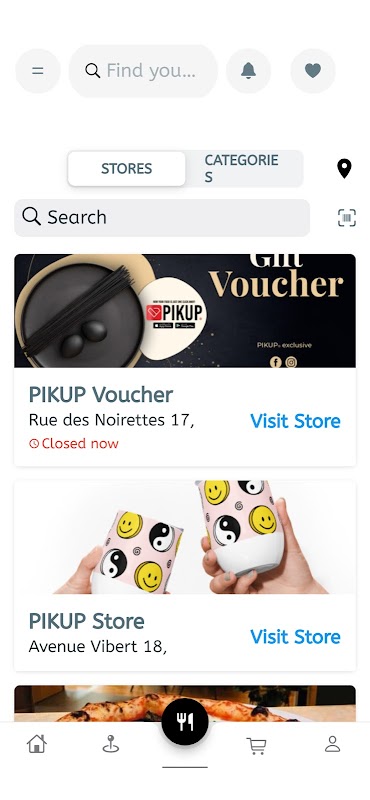Switch to the STORES tab
The height and width of the screenshot is (800, 370).
127,168
